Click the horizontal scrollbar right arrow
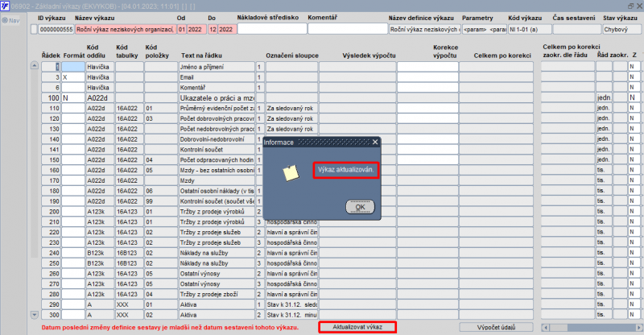 (638, 328)
